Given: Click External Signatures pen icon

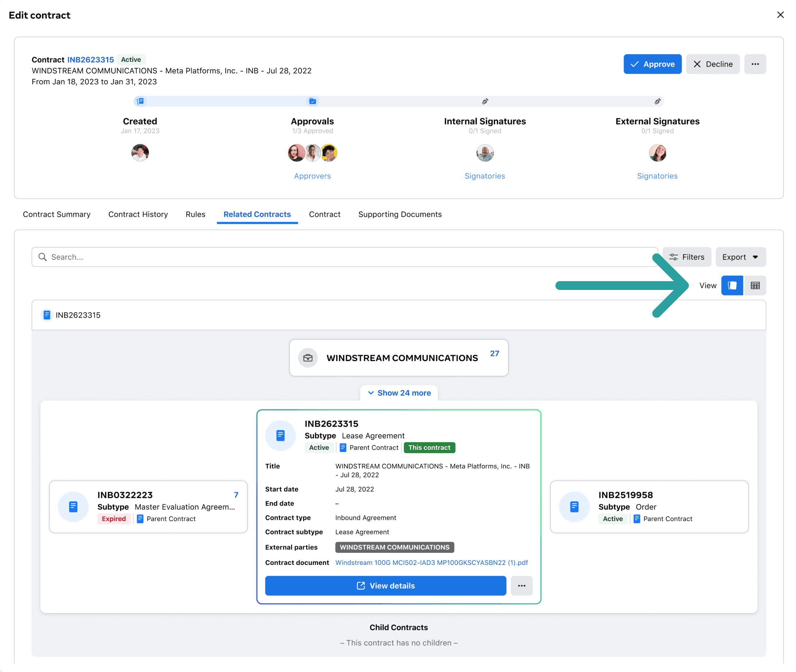Looking at the screenshot, I should click(x=657, y=101).
